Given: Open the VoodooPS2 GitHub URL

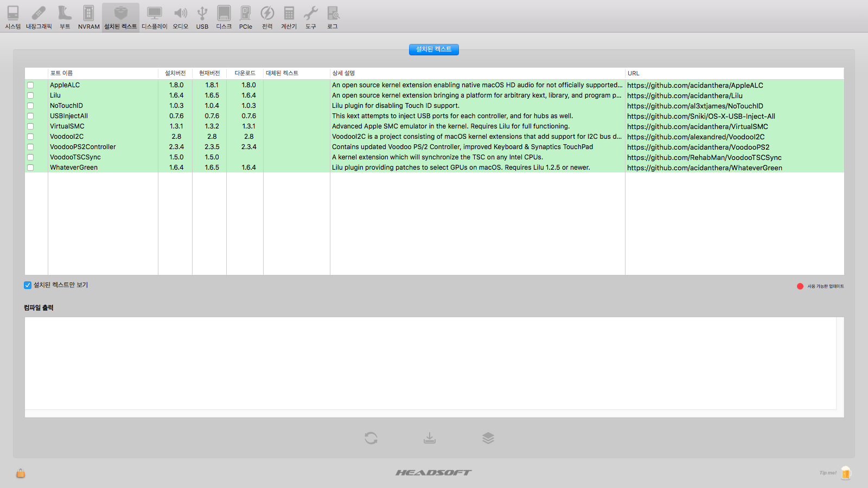Looking at the screenshot, I should pos(698,147).
